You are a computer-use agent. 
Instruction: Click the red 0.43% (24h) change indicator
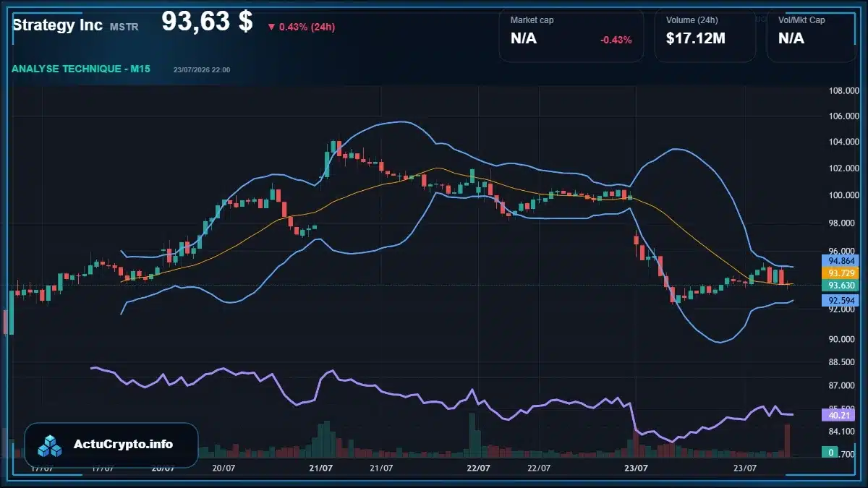coord(301,27)
